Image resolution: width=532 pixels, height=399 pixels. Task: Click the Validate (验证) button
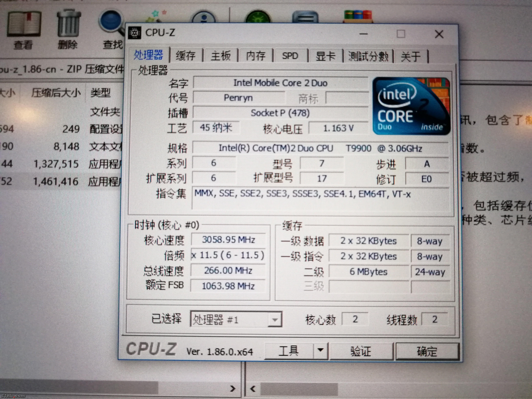pos(361,351)
